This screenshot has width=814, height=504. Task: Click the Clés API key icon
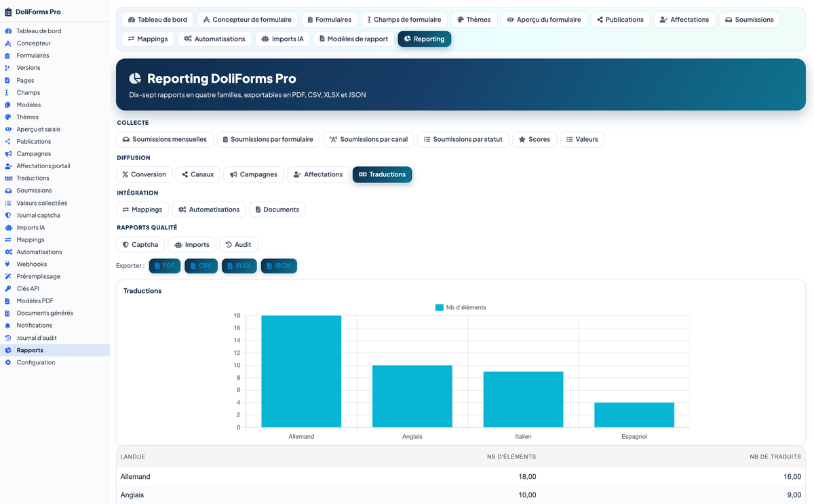8,288
